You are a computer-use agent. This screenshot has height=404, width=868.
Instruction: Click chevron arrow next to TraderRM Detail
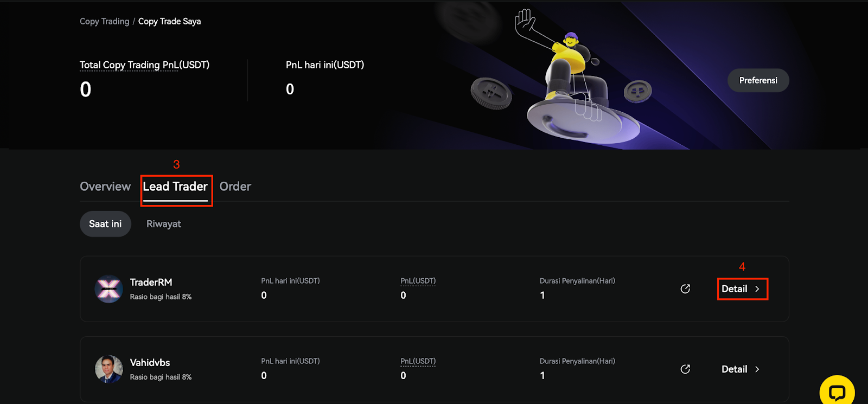757,289
